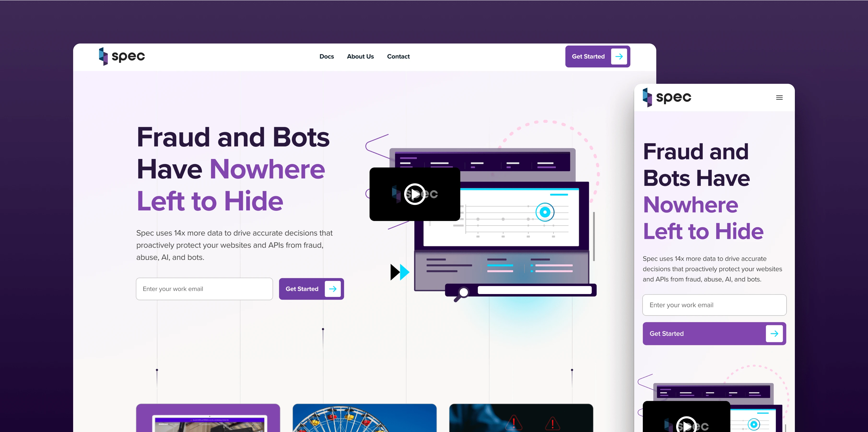Click the work email input field desktop
The image size is (868, 432).
(204, 289)
